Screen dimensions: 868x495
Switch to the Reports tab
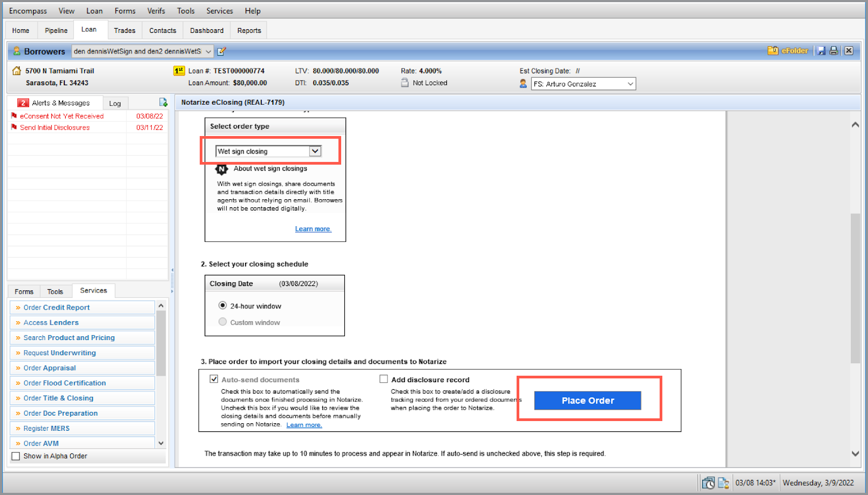[249, 30]
